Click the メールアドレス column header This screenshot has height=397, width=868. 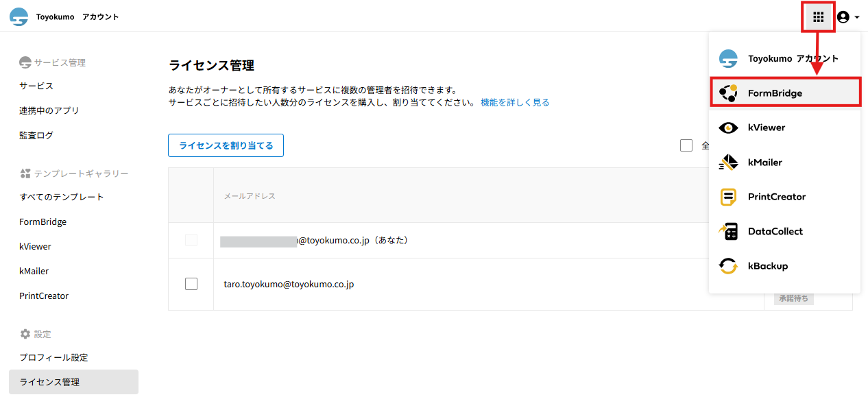pos(250,196)
